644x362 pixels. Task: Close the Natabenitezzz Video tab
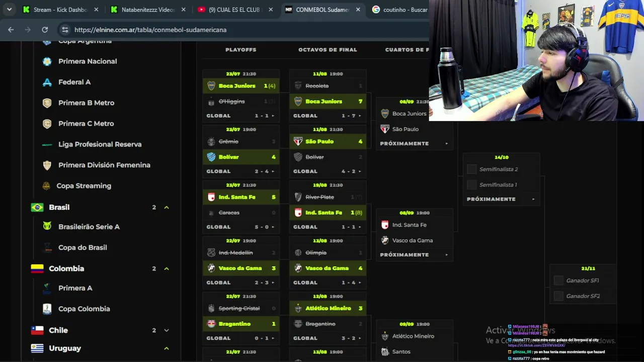(x=183, y=10)
